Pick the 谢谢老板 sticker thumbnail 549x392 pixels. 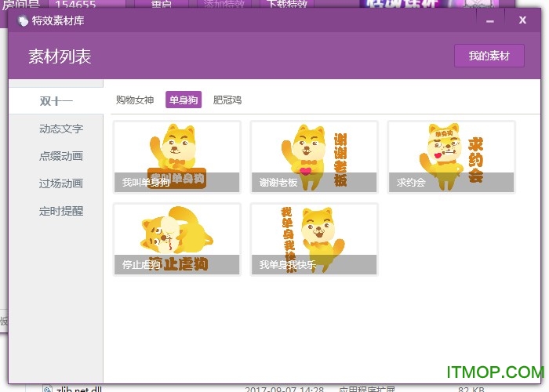[314, 157]
